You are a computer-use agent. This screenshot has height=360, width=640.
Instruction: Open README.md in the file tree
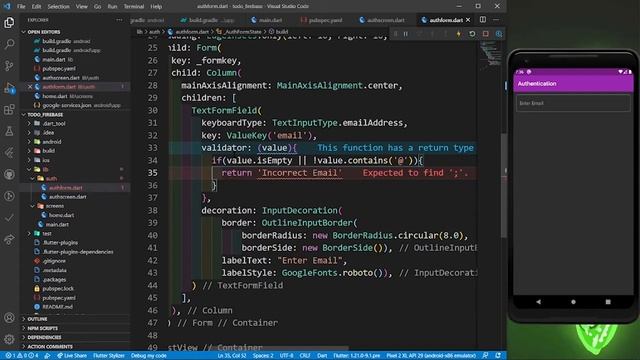click(57, 307)
